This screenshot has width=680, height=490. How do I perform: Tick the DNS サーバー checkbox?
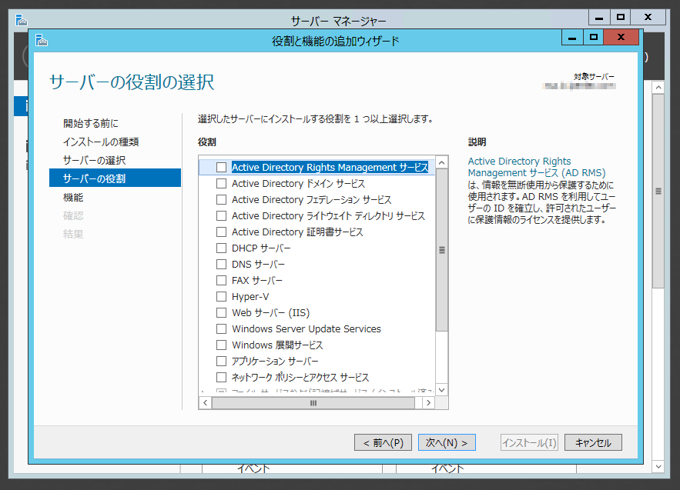point(221,264)
